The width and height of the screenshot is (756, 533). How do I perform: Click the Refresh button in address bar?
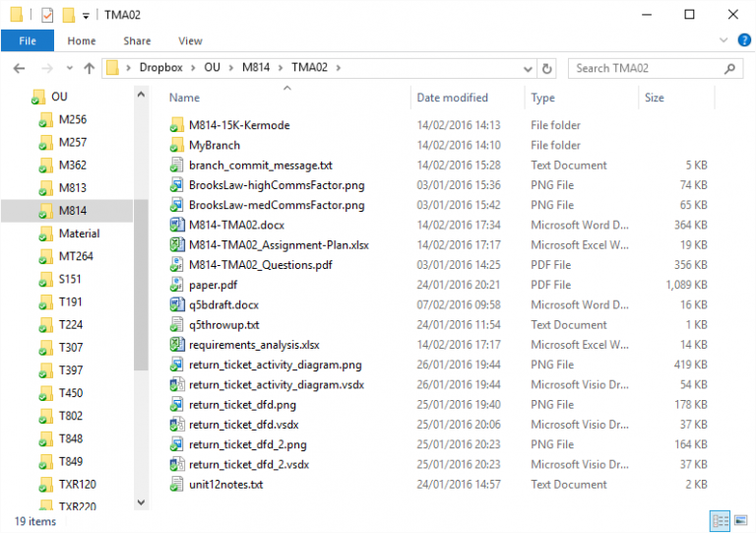pyautogui.click(x=548, y=68)
